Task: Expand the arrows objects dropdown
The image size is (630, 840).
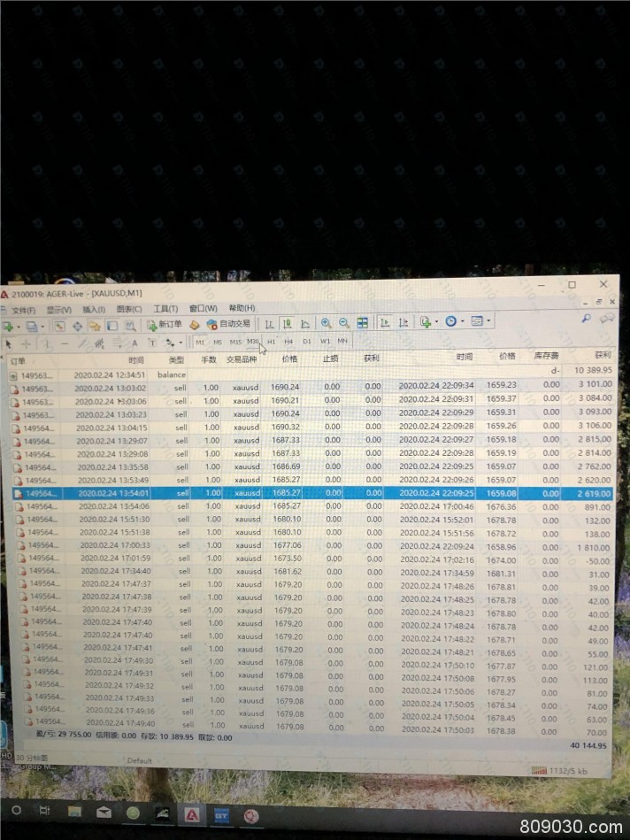Action: point(181,343)
